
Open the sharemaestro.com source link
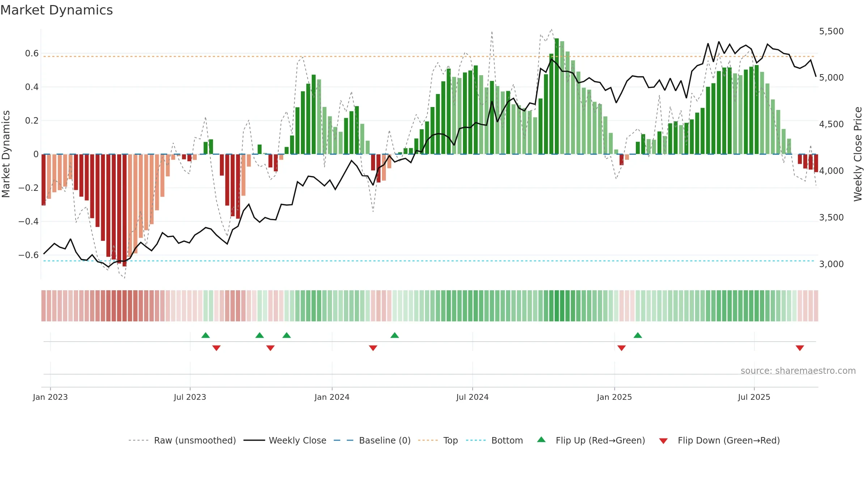tap(798, 371)
